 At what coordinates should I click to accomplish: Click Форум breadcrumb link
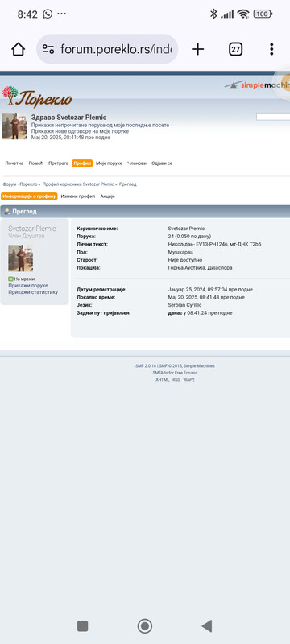[9, 184]
